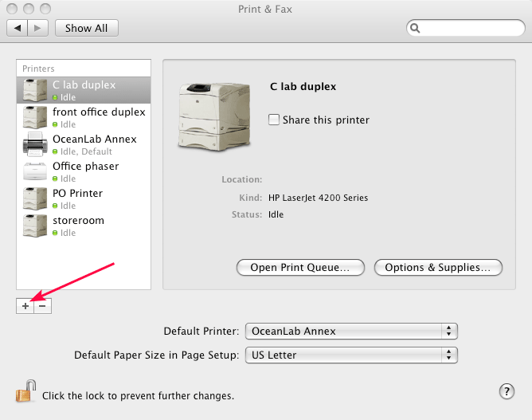Click the plus button to add a printer
The width and height of the screenshot is (532, 420).
(x=25, y=306)
